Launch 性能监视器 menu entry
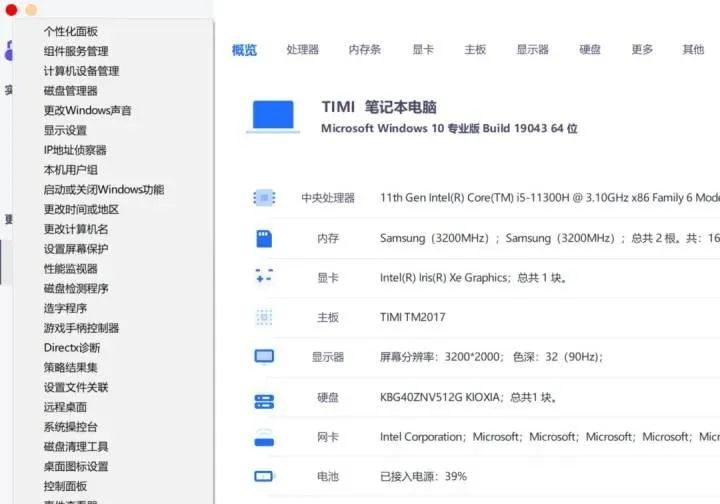 [x=71, y=269]
